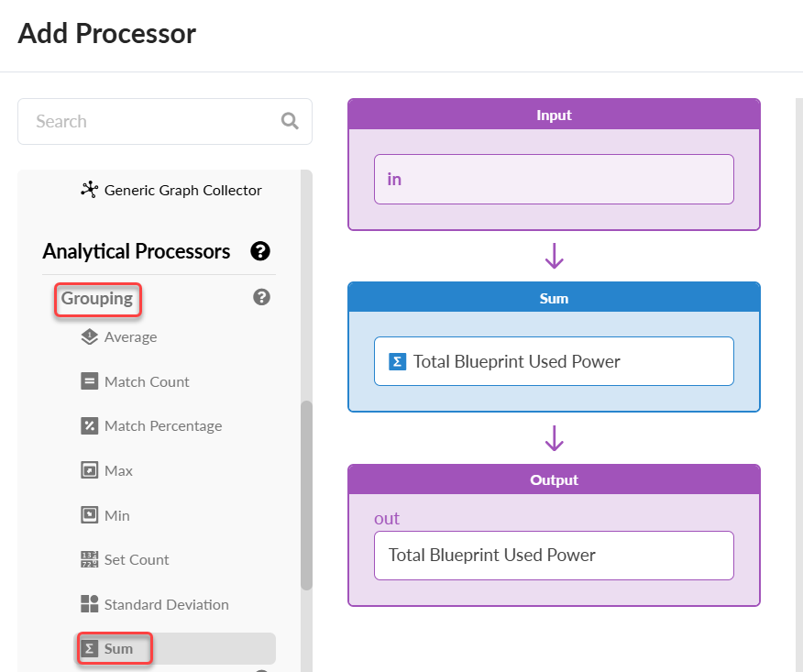Image resolution: width=803 pixels, height=672 pixels.
Task: Click the Set Count icon
Action: click(89, 559)
